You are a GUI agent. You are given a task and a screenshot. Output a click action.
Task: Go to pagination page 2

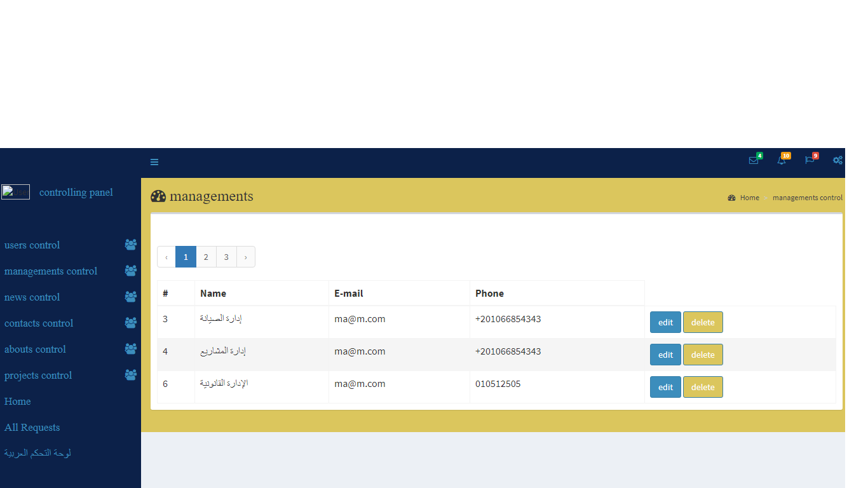point(206,257)
